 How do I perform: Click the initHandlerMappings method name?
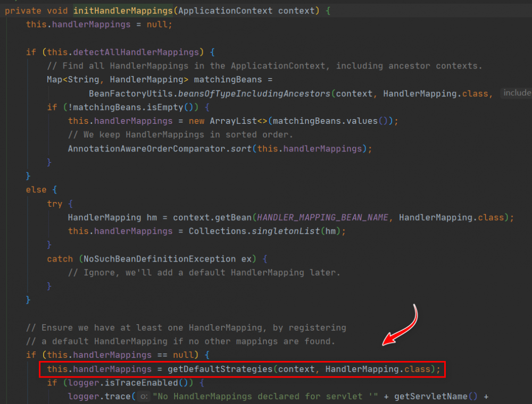point(123,11)
